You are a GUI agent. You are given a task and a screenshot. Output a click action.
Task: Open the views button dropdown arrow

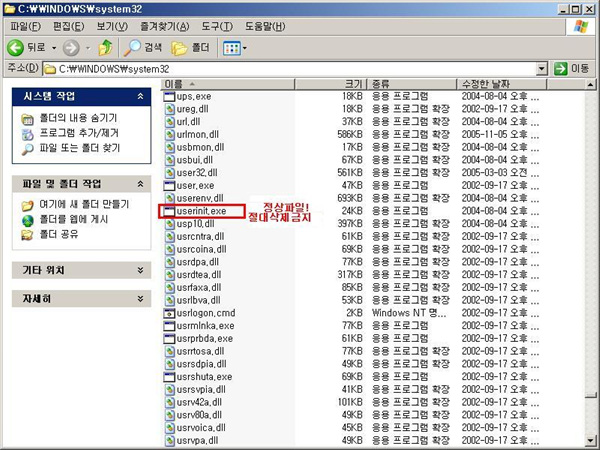click(x=245, y=48)
